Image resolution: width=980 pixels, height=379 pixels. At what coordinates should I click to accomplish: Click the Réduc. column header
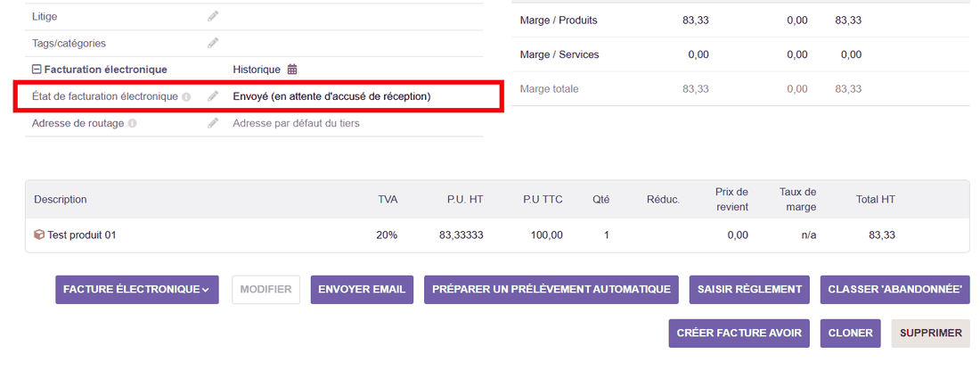[663, 200]
